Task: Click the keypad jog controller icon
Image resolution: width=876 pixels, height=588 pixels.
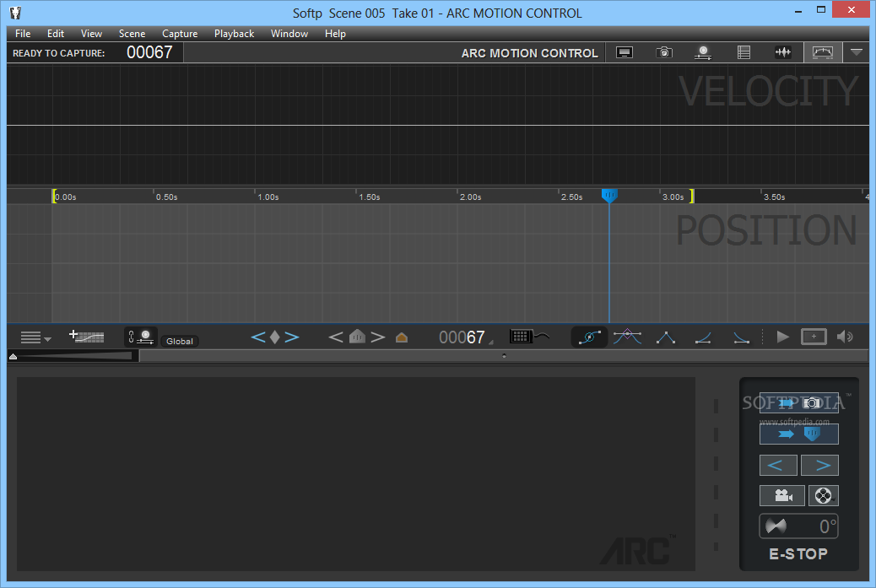Action: 528,336
